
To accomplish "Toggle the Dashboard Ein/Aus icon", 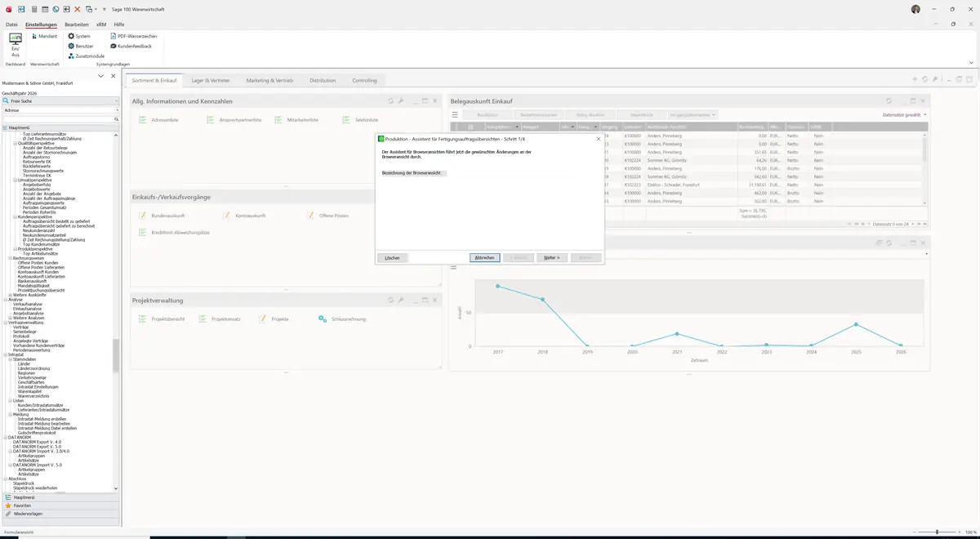I will (x=15, y=45).
